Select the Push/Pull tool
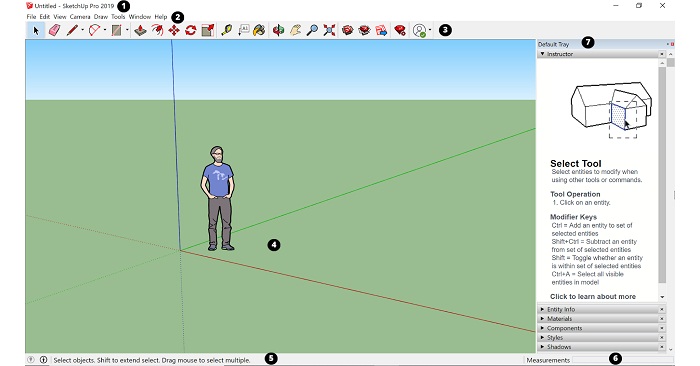The image size is (700, 366). click(140, 30)
